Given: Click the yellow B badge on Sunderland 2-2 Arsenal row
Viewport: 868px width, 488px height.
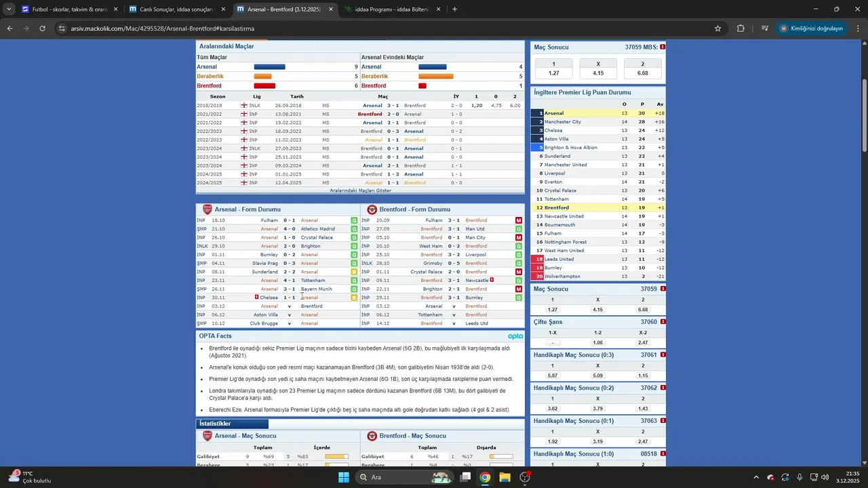Looking at the screenshot, I should tap(354, 272).
